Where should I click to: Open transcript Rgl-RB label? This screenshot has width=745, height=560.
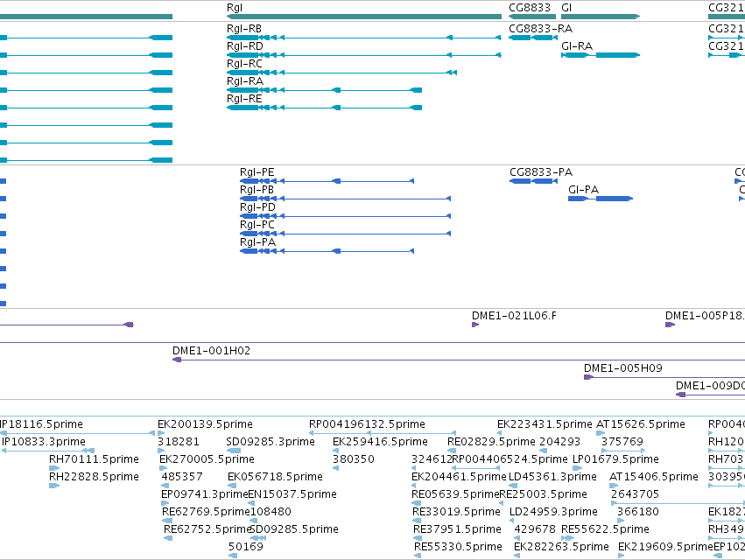point(244,29)
